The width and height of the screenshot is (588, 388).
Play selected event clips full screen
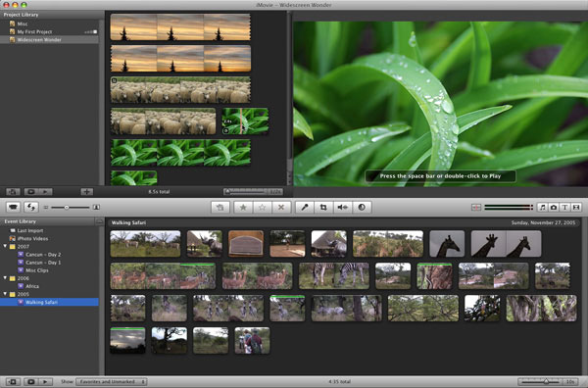[x=31, y=381]
